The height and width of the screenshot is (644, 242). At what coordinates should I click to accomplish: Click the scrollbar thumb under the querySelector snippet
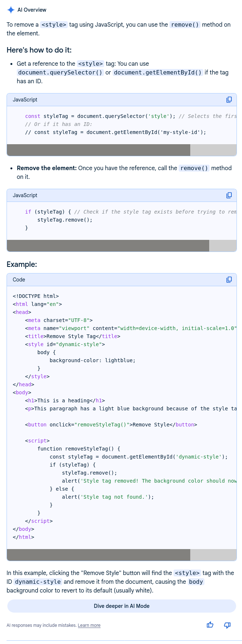[x=98, y=150]
